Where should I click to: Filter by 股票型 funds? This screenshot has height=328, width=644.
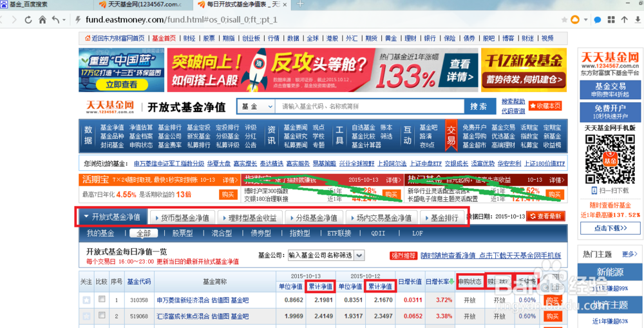[182, 233]
